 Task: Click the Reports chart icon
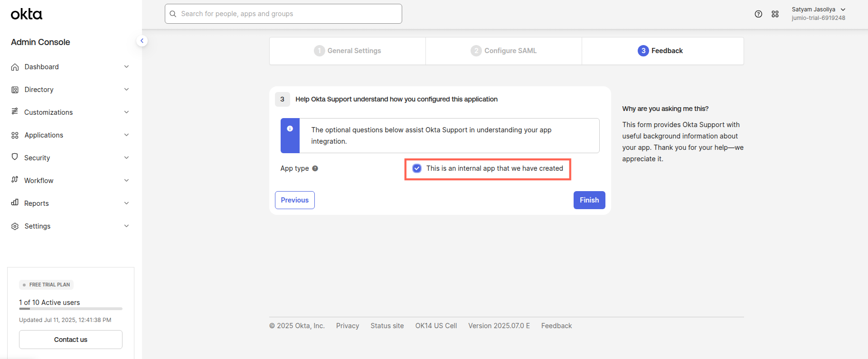pos(15,203)
